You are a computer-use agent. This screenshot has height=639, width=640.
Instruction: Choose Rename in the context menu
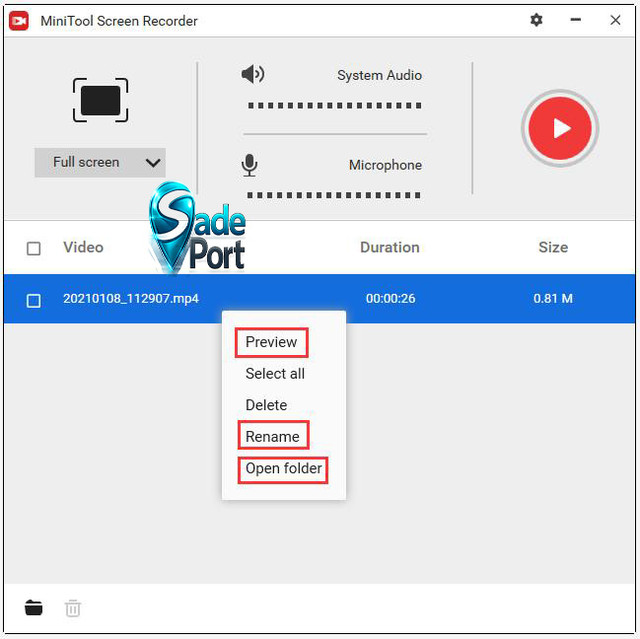(273, 436)
